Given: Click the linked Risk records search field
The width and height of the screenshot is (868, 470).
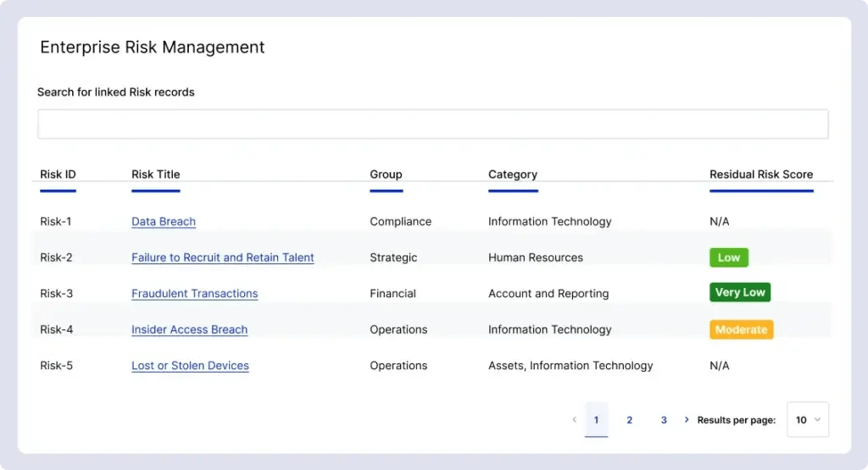Looking at the screenshot, I should coord(432,124).
